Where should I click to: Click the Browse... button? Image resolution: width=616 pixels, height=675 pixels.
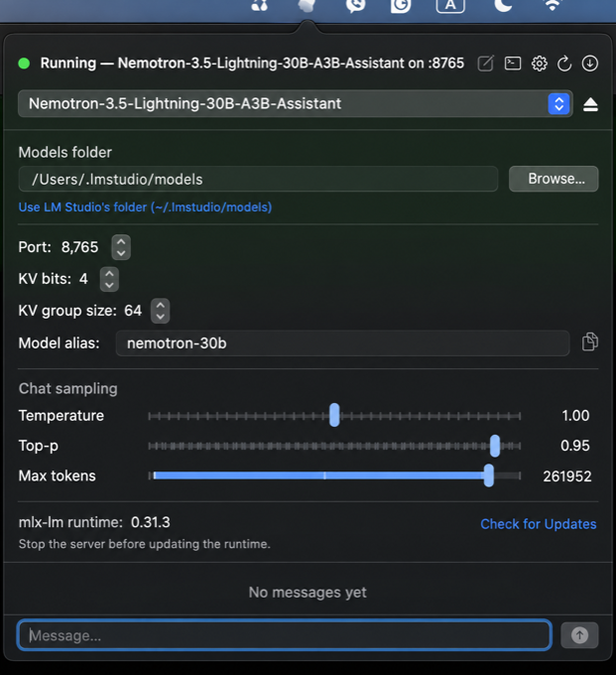[x=554, y=179]
